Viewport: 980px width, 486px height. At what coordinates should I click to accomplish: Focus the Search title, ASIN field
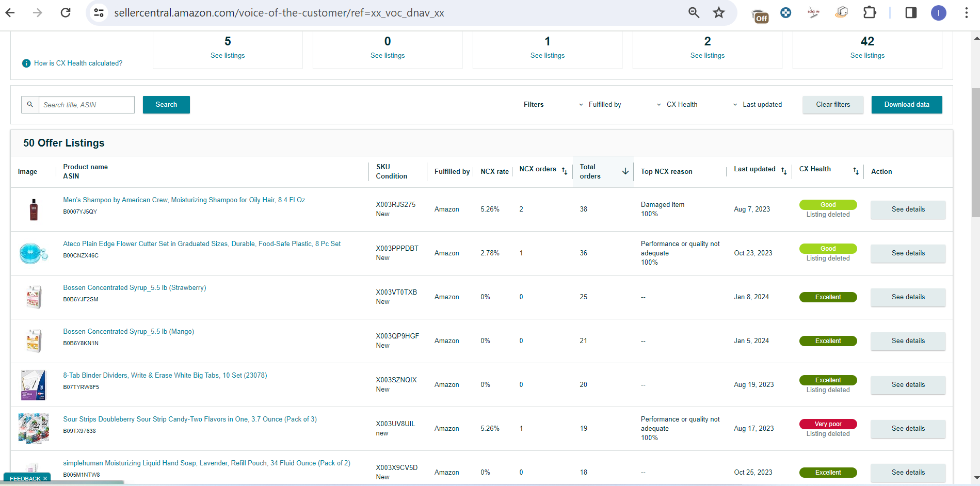click(x=86, y=105)
